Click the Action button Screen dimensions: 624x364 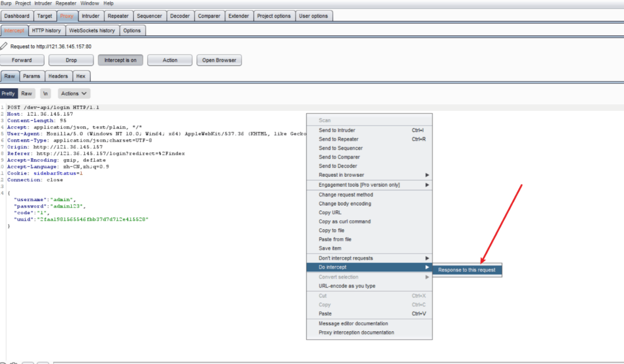click(170, 60)
